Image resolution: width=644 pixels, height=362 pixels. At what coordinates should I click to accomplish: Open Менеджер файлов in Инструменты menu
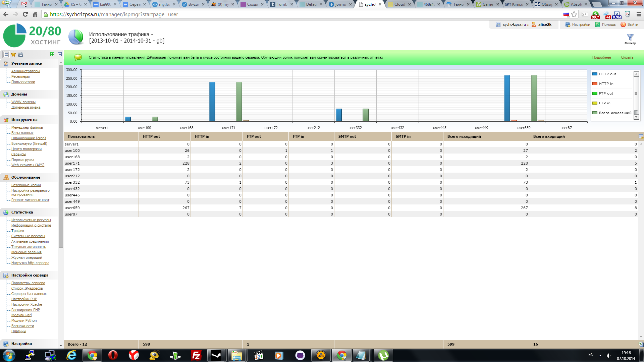(x=27, y=127)
